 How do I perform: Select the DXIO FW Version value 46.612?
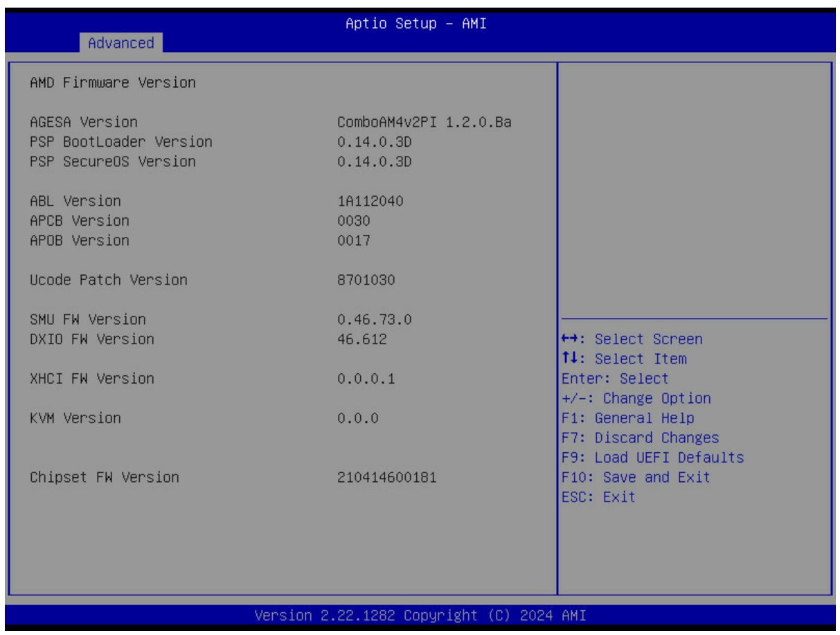coord(361,339)
